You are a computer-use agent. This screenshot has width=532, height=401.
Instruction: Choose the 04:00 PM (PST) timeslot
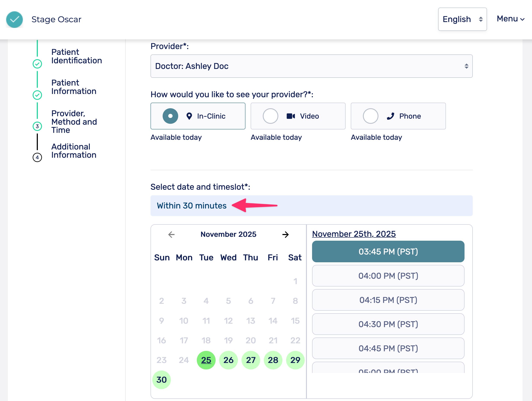pos(388,276)
